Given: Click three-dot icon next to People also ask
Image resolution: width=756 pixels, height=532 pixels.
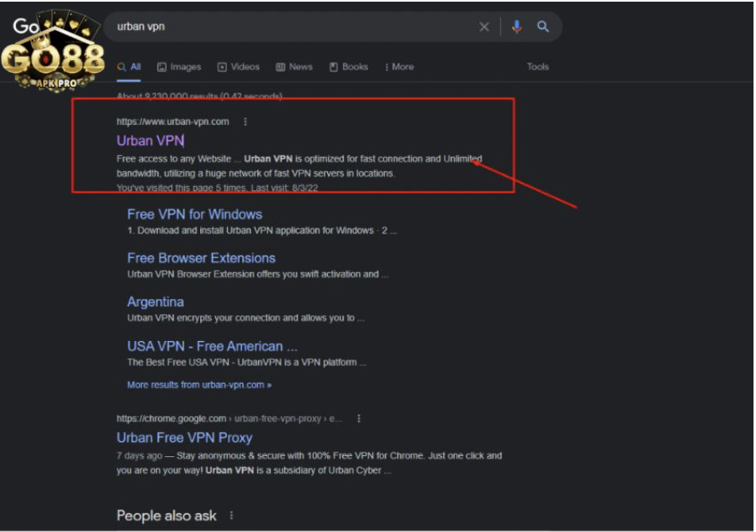Looking at the screenshot, I should (x=231, y=515).
